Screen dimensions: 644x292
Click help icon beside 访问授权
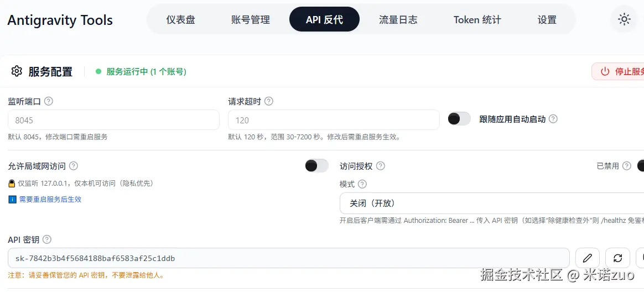pyautogui.click(x=381, y=166)
